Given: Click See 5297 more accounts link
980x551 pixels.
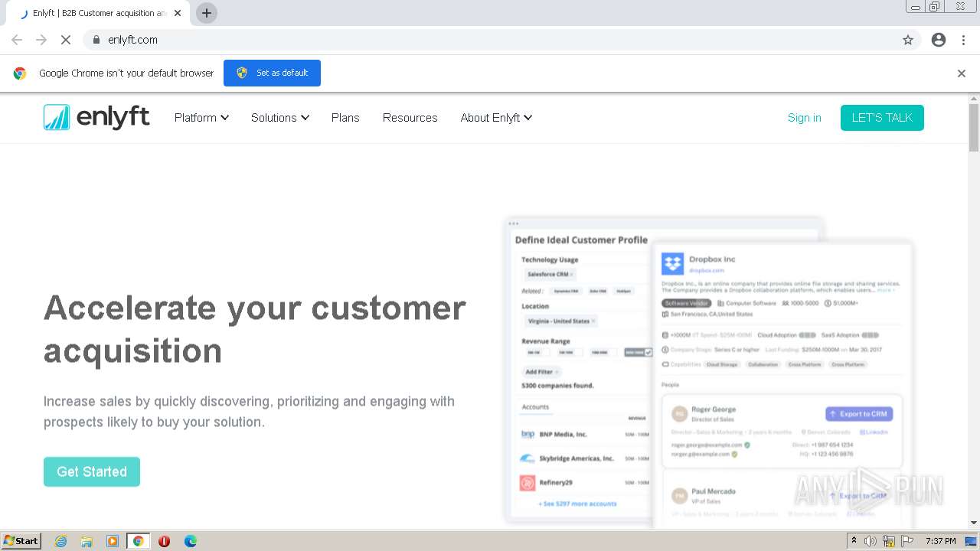Looking at the screenshot, I should [577, 504].
